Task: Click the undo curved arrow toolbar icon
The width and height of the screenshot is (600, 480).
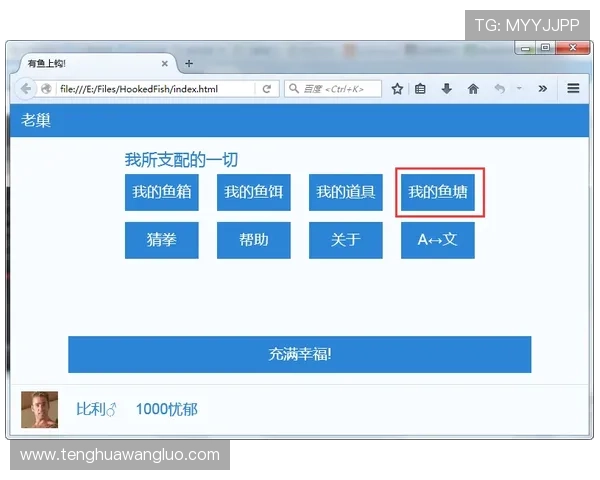Action: click(500, 89)
